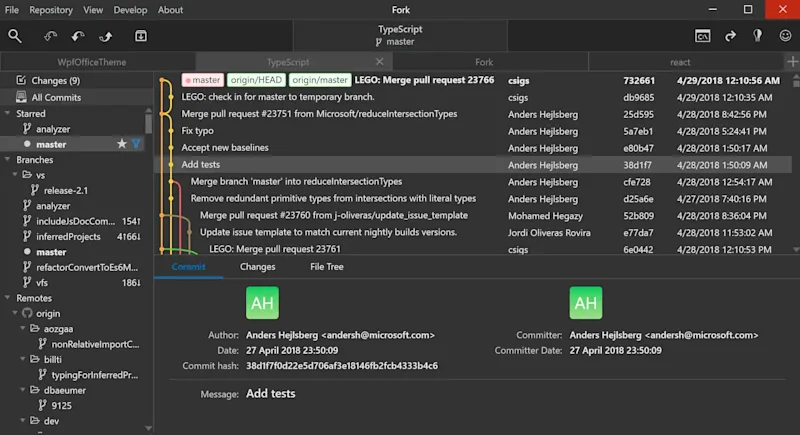Click the Changes (9) icon in sidebar

point(21,80)
